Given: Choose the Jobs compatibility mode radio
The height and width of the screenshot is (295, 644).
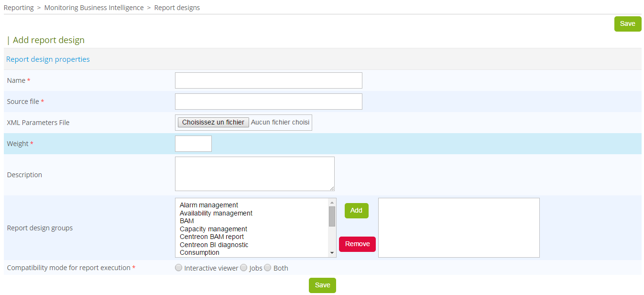Looking at the screenshot, I should tap(244, 268).
